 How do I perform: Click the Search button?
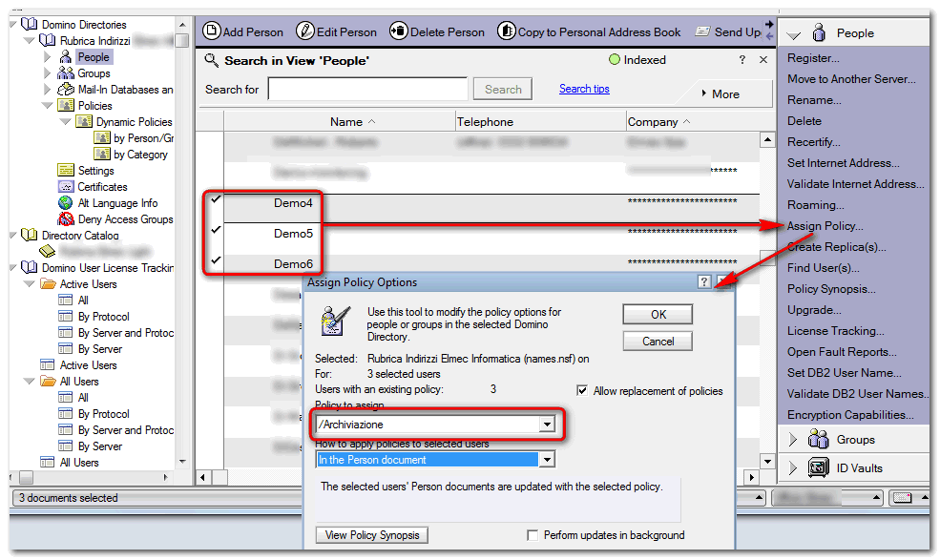click(x=503, y=89)
